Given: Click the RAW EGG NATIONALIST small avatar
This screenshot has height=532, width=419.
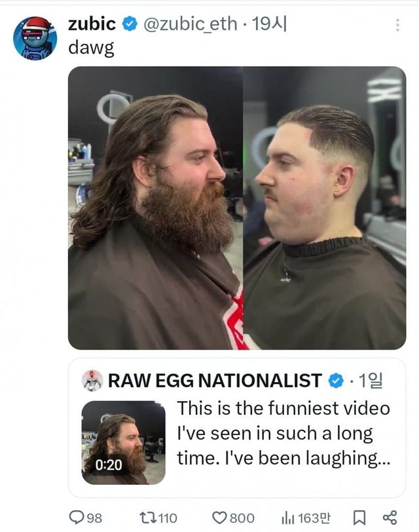Looking at the screenshot, I should pos(92,380).
